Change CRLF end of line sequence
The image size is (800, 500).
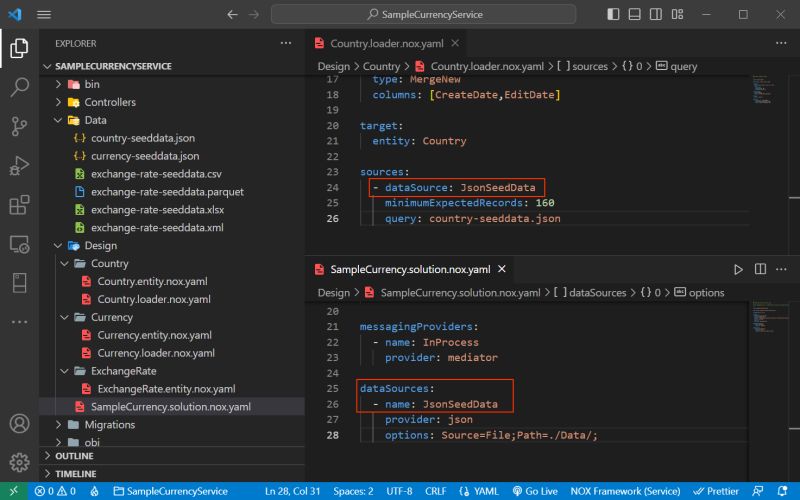coord(436,491)
